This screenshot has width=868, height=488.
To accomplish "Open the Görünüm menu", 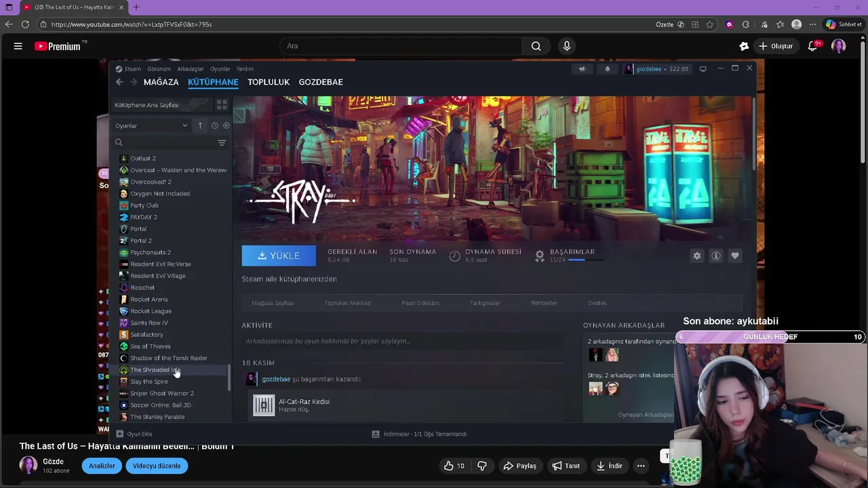I will pyautogui.click(x=159, y=68).
